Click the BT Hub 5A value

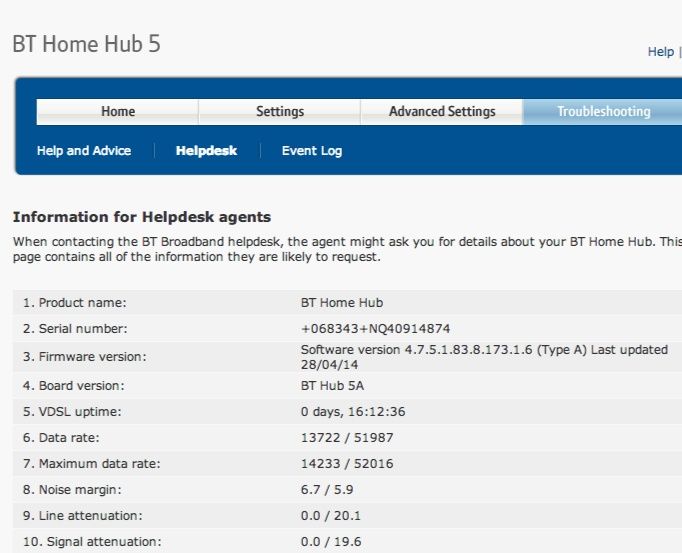pos(332,386)
